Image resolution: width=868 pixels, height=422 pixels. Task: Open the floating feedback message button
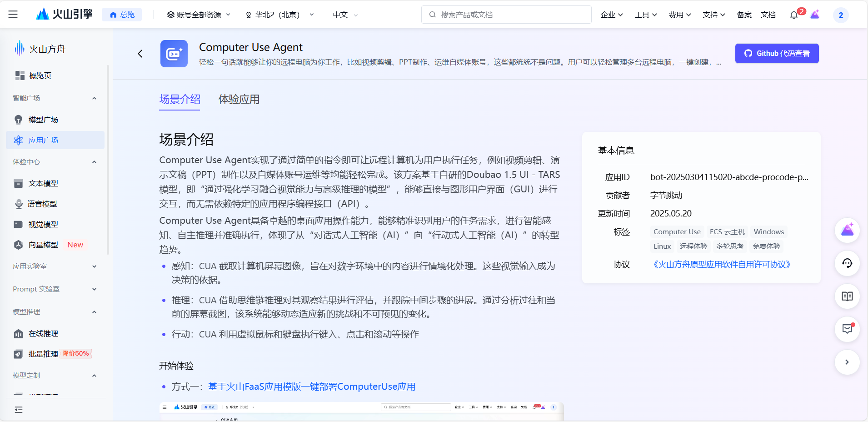pyautogui.click(x=847, y=329)
